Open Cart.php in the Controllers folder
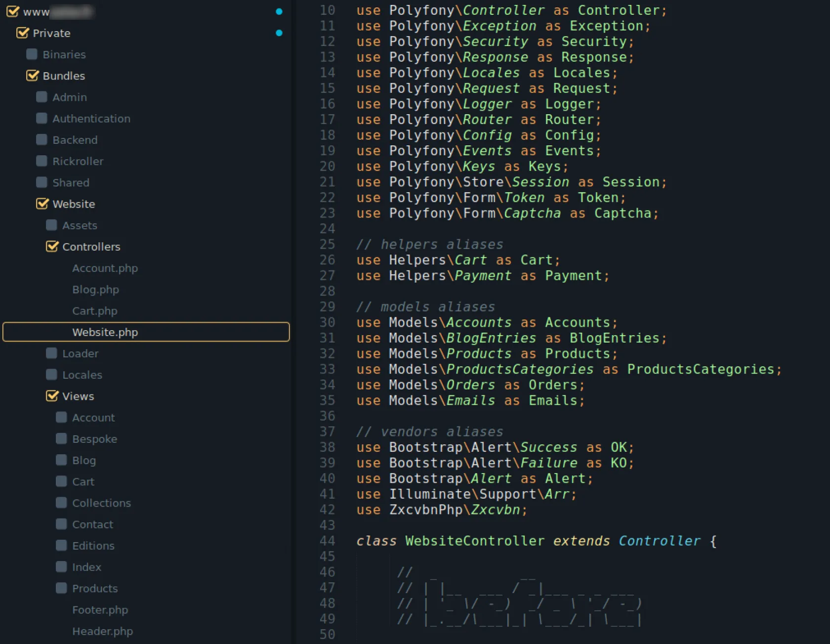The image size is (830, 644). click(94, 311)
